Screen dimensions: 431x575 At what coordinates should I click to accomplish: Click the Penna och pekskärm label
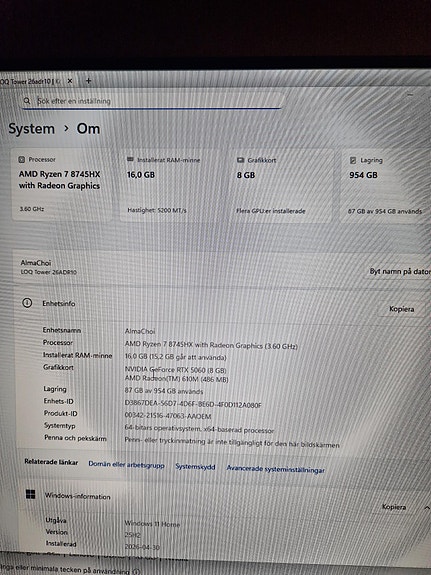(75, 438)
